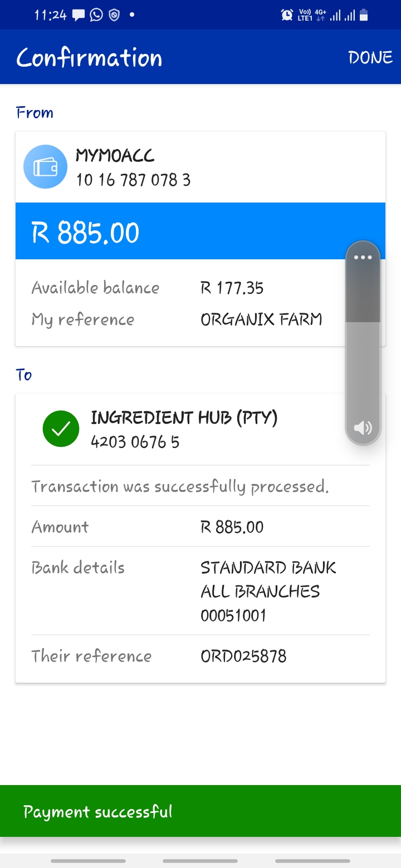
Task: Tap the green checkmark success icon
Action: coord(61,428)
